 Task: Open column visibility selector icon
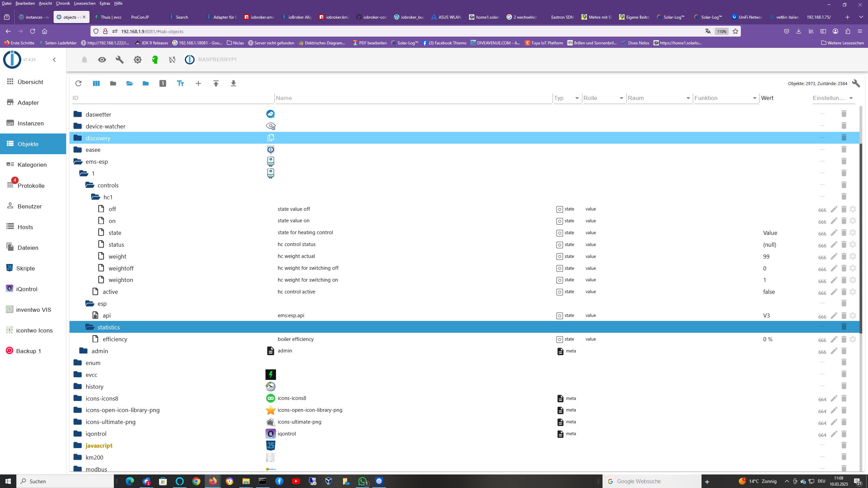pyautogui.click(x=96, y=83)
